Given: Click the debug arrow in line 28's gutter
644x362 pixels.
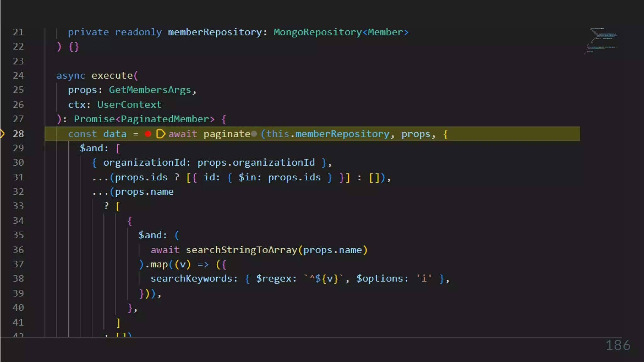Looking at the screenshot, I should [x=3, y=134].
